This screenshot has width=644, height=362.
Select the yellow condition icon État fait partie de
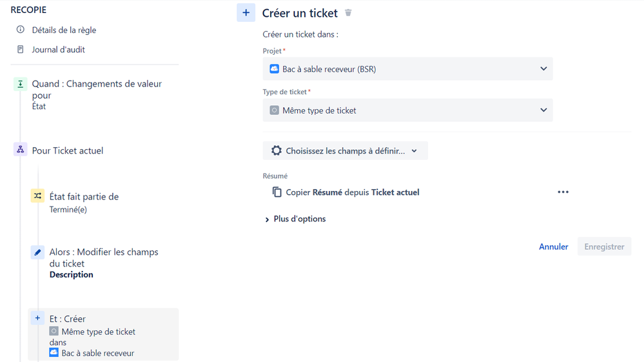(x=37, y=196)
